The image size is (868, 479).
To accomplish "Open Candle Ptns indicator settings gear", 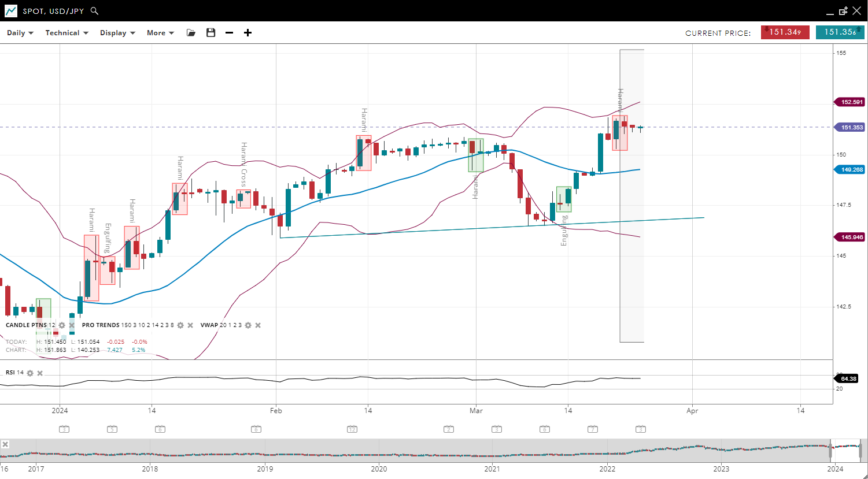I will pyautogui.click(x=62, y=325).
